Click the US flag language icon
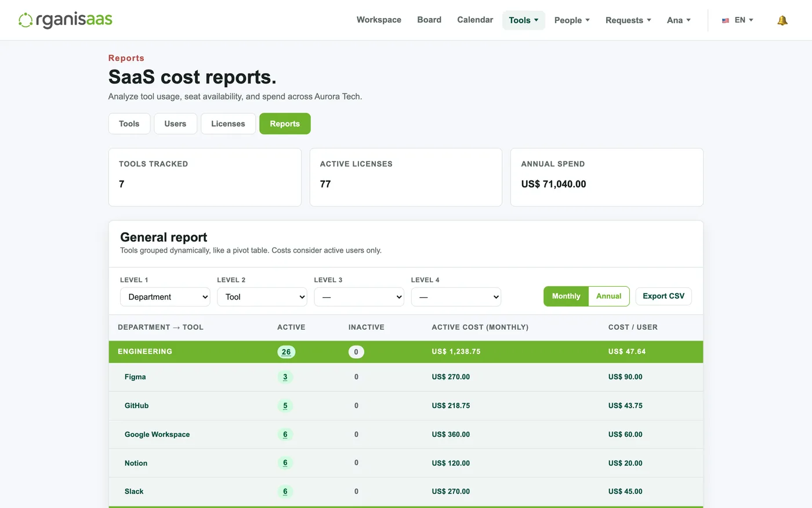 725,20
